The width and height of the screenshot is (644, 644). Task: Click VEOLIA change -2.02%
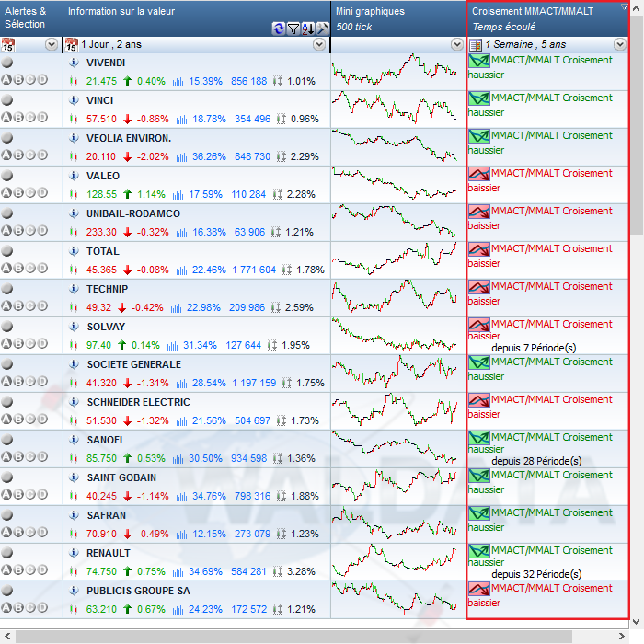[153, 157]
